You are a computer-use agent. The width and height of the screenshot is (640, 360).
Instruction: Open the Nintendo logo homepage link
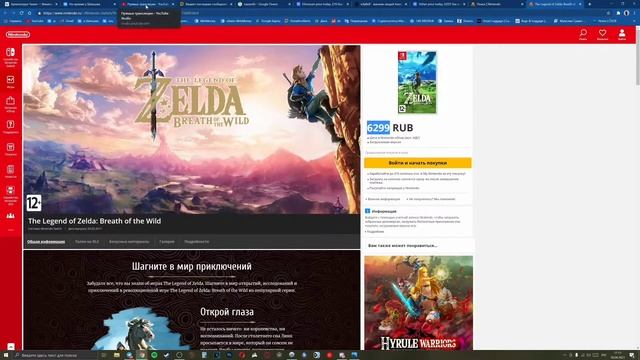tap(18, 35)
